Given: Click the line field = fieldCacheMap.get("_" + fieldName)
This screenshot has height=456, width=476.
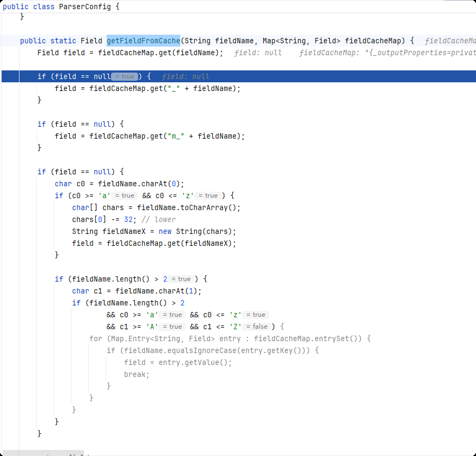Looking at the screenshot, I should point(147,88).
